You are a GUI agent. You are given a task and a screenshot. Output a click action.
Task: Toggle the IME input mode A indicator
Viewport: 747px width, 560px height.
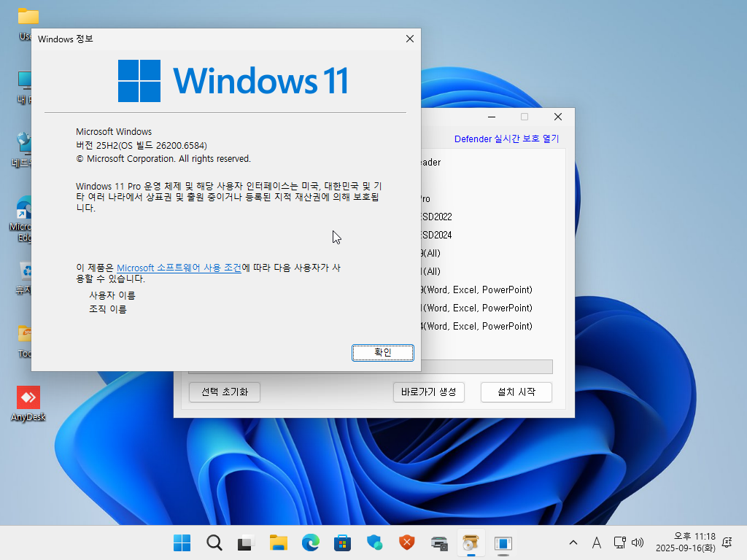click(597, 542)
